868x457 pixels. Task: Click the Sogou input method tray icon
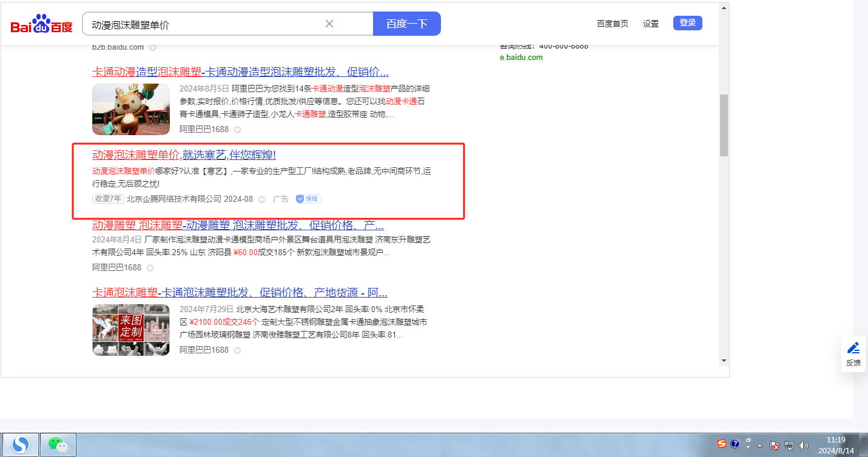[722, 444]
